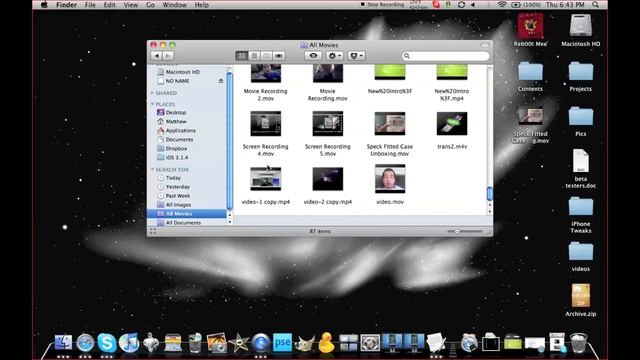Image resolution: width=640 pixels, height=360 pixels.
Task: Open the Edit menu
Action: tap(109, 5)
